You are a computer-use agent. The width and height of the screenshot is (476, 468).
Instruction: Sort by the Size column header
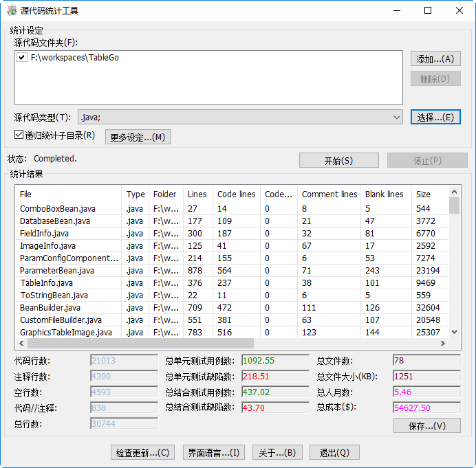[429, 194]
